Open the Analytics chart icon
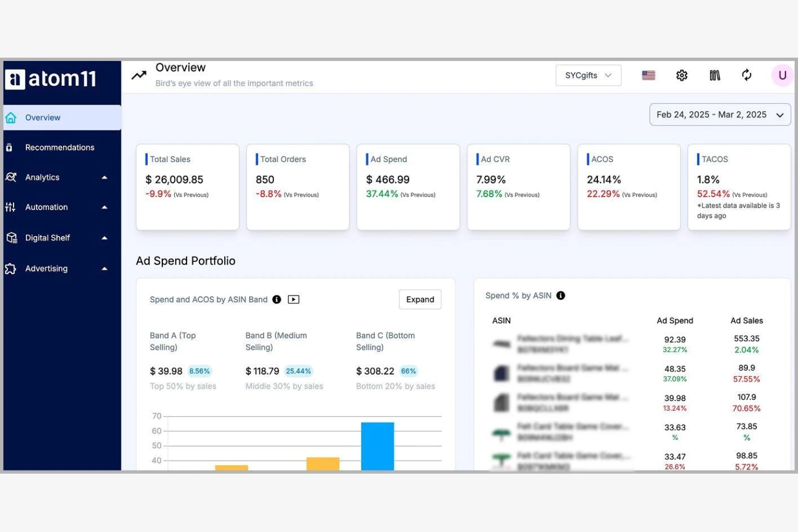This screenshot has height=532, width=798. click(10, 177)
